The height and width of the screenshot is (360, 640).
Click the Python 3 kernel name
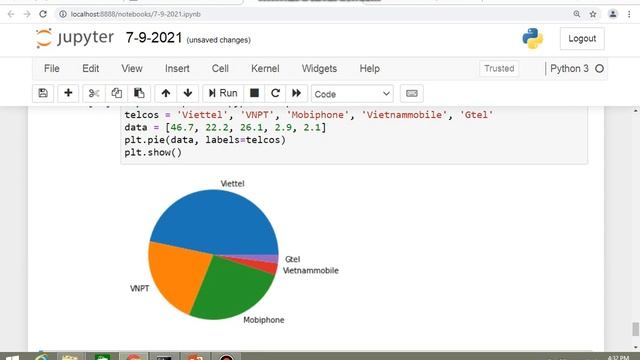coord(569,69)
